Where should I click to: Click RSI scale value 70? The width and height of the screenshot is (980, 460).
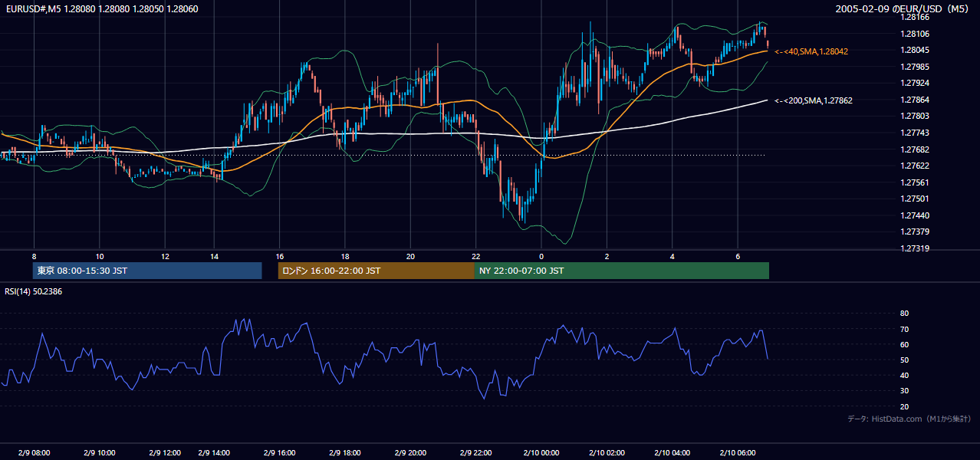click(904, 329)
